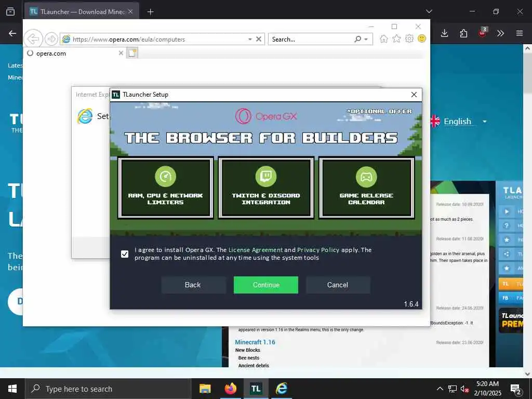This screenshot has height=399, width=532.
Task: Click the IE Search box
Action: (311, 39)
